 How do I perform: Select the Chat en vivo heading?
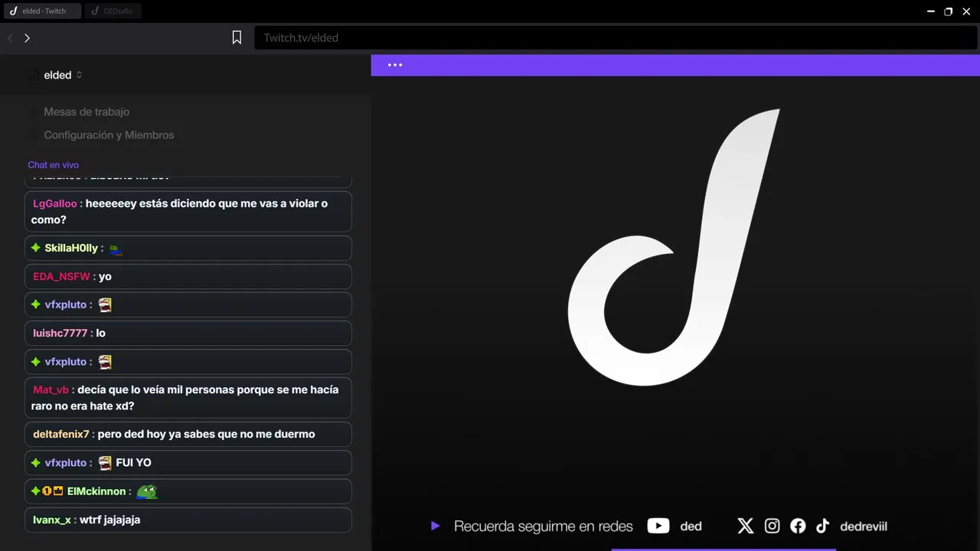point(54,165)
